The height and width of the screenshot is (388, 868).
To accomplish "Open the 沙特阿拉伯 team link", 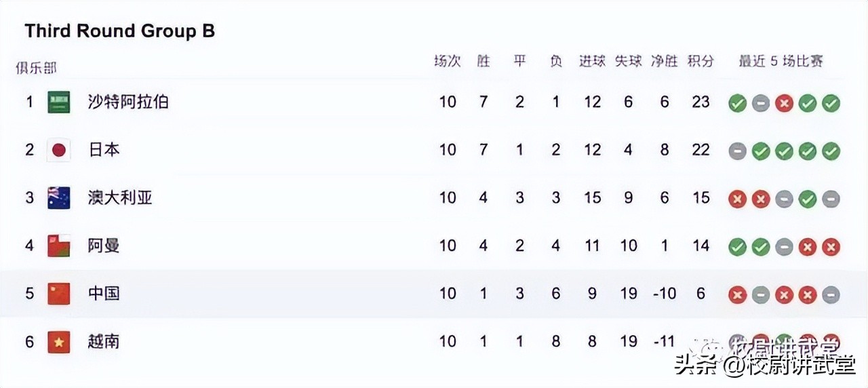I will pyautogui.click(x=128, y=102).
